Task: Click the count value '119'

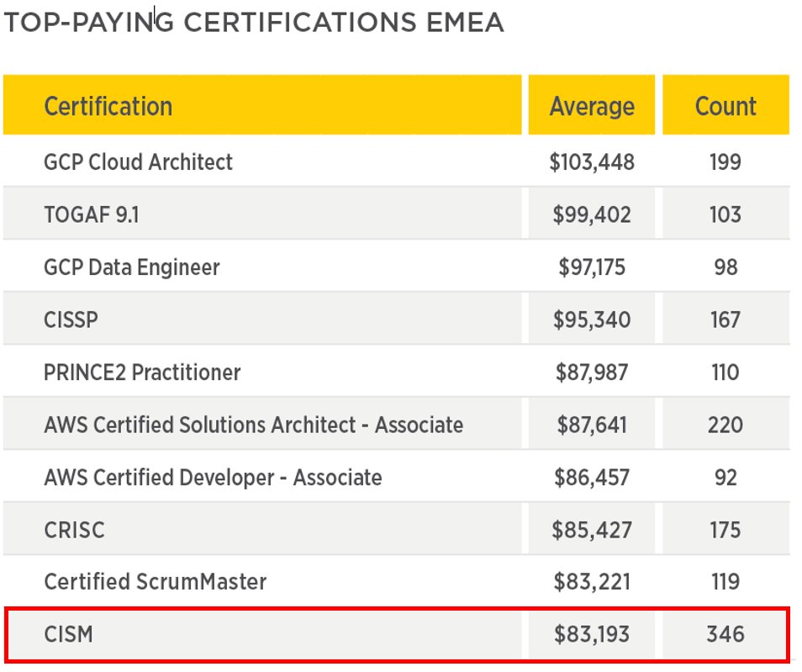Action: [x=725, y=582]
